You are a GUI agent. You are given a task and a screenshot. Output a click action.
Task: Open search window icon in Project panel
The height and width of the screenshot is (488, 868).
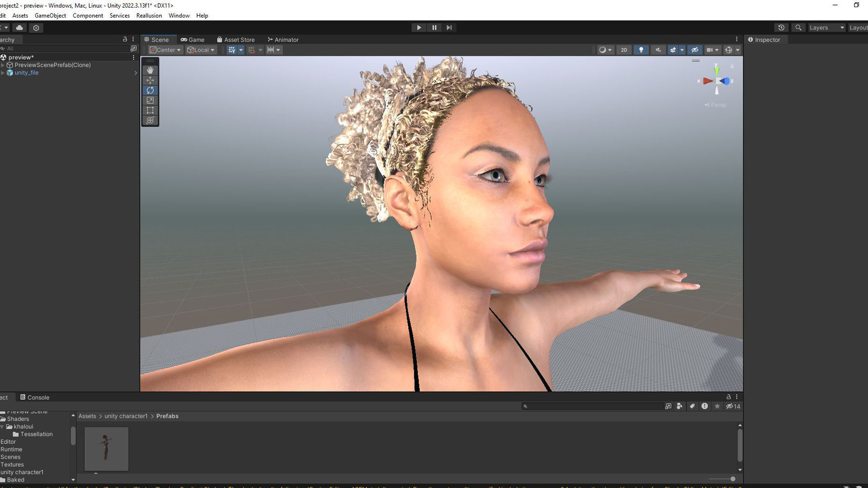[x=668, y=406]
